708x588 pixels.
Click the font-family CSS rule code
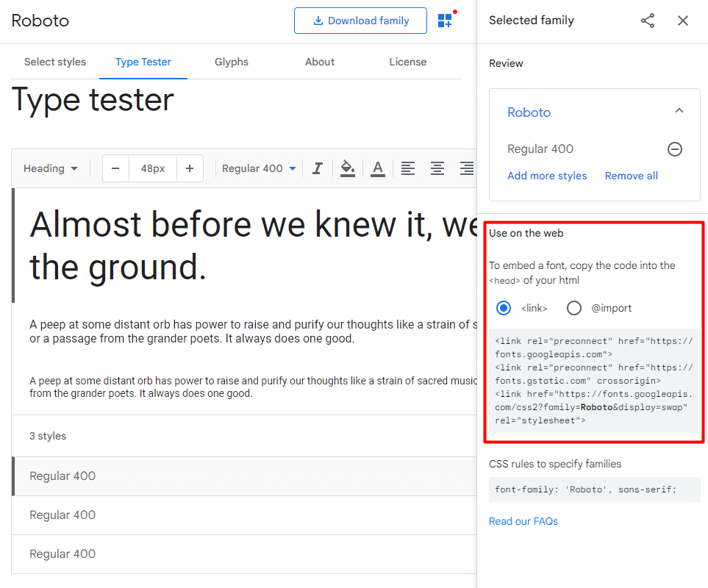coord(595,490)
